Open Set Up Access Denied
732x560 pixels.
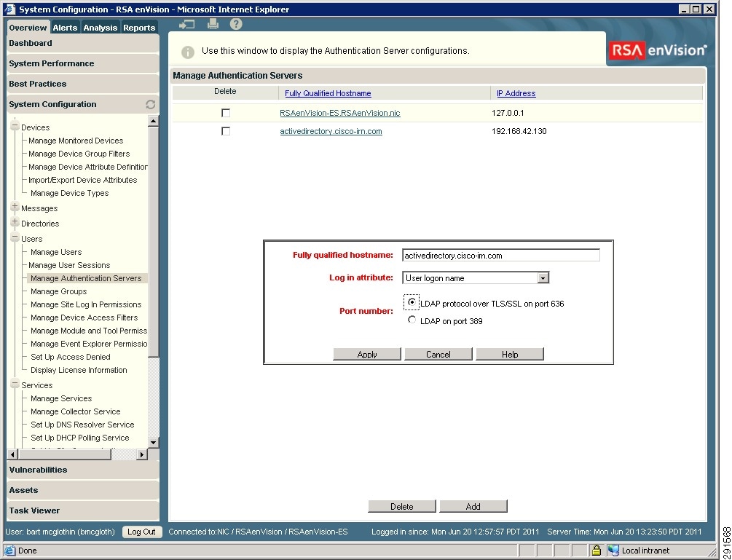coord(71,357)
